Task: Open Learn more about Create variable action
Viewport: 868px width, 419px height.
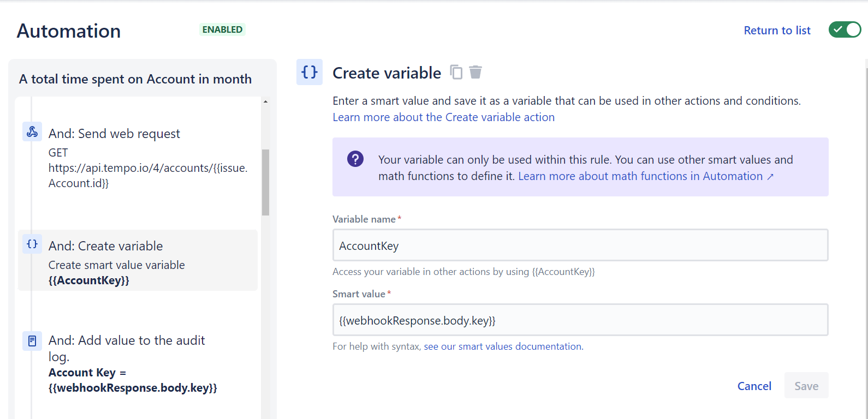Action: [443, 117]
